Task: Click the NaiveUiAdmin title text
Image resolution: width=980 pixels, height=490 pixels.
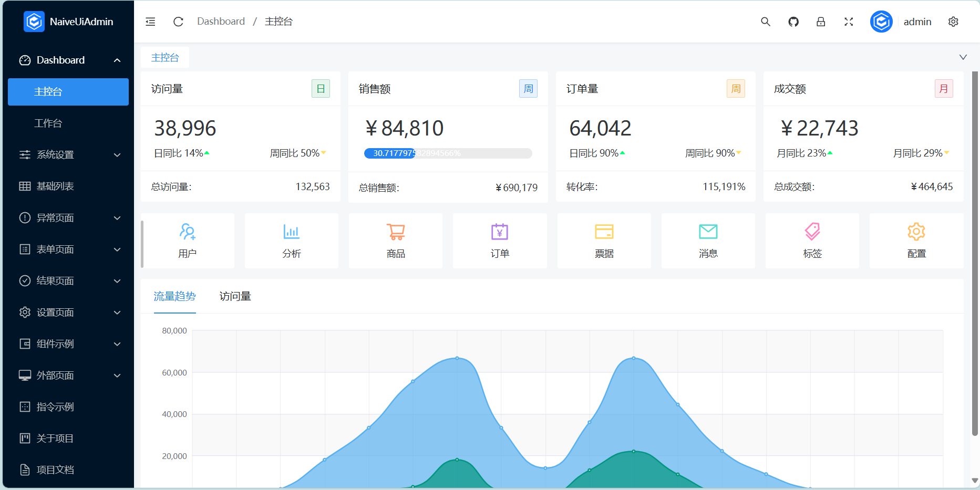Action: pos(81,22)
